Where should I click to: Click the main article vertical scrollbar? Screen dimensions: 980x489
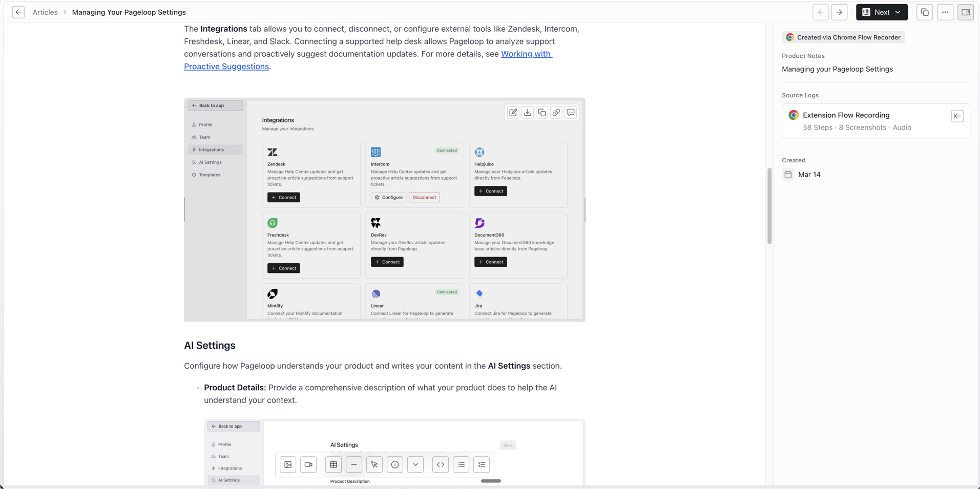coord(769,206)
